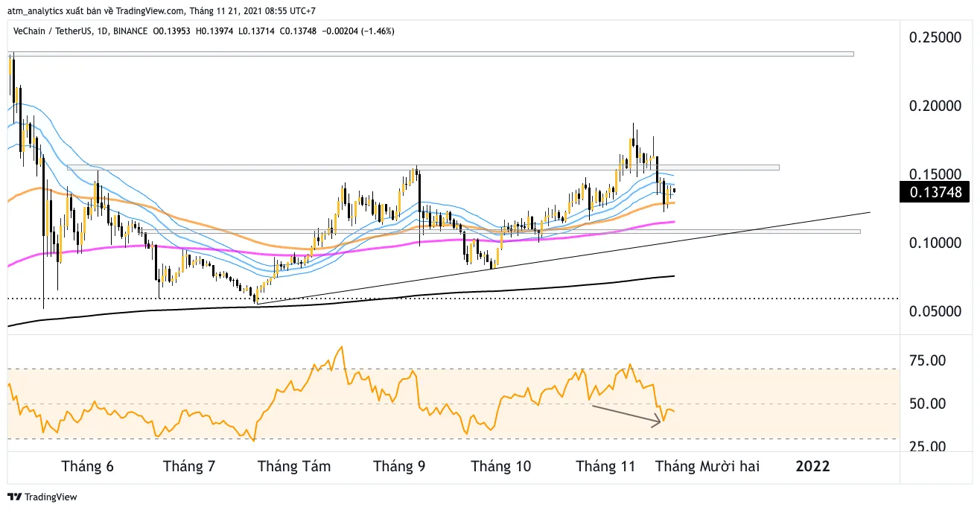Click the 0.20000 price axis label
Viewport: 980px width, 510px height.
coord(936,106)
